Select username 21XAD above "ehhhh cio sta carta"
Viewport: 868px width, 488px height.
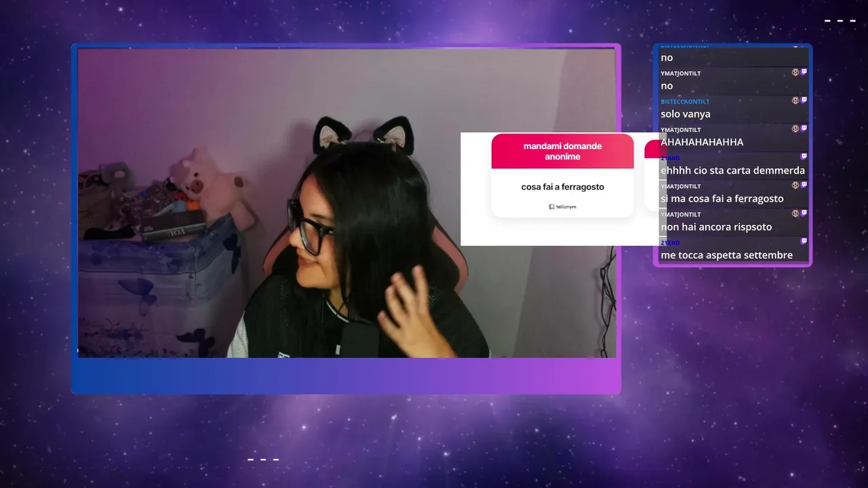pyautogui.click(x=670, y=158)
